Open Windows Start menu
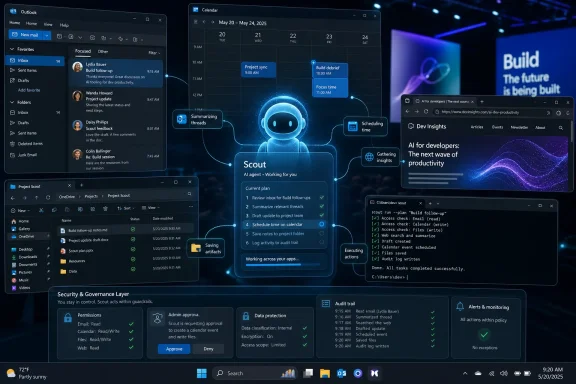The image size is (576, 384). point(202,373)
